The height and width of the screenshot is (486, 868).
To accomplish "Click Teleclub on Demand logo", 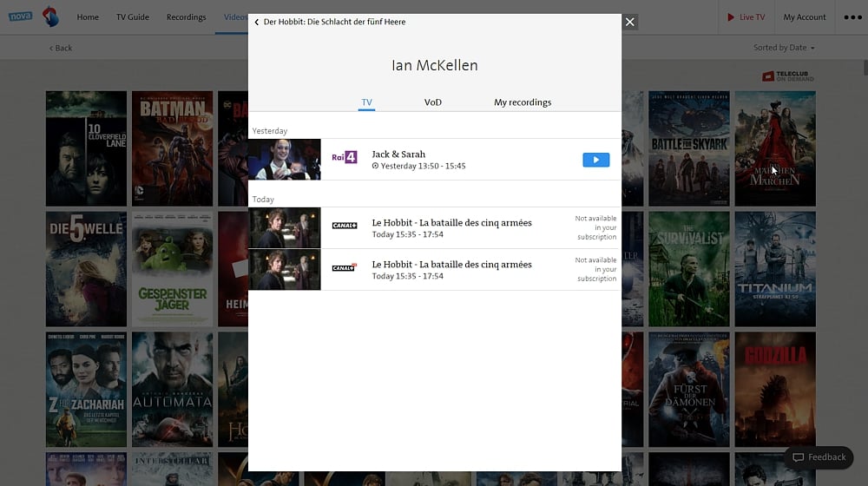I will [788, 76].
